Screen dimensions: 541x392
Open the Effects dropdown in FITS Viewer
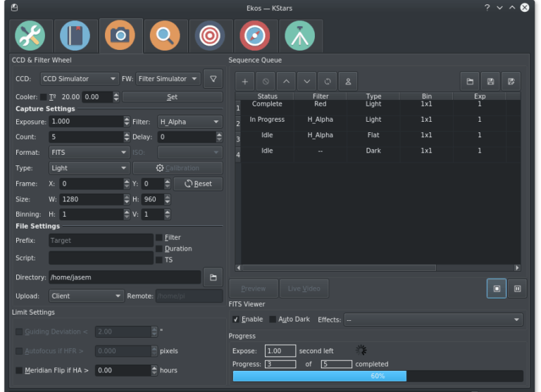pos(433,320)
